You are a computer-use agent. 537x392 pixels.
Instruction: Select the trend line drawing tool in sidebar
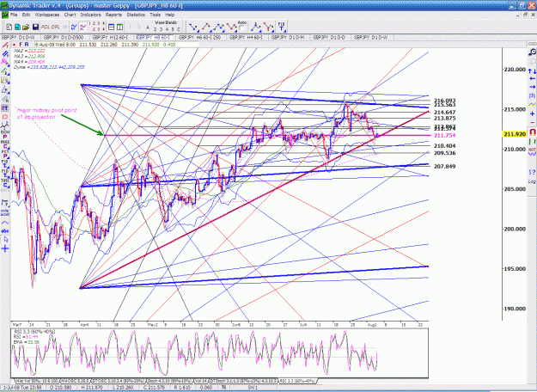coord(5,46)
